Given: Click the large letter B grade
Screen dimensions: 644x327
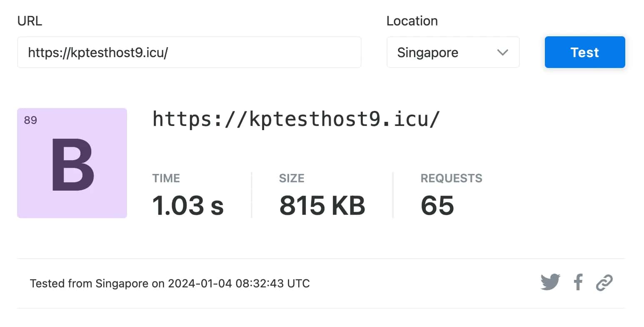Looking at the screenshot, I should click(72, 165).
